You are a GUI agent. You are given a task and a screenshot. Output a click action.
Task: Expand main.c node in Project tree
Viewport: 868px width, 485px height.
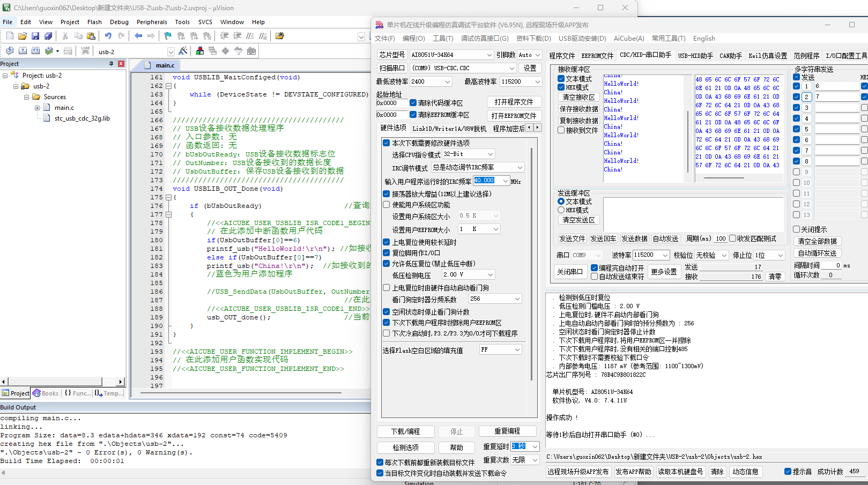[x=37, y=108]
